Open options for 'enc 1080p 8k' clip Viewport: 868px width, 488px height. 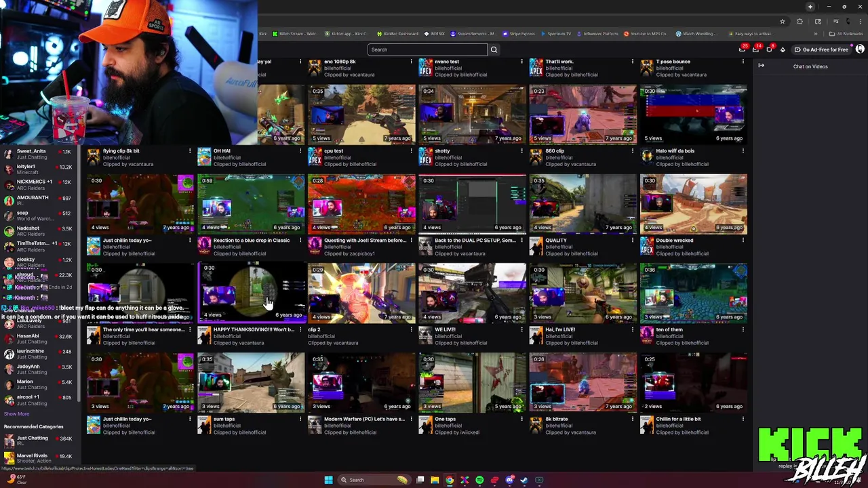pos(411,62)
